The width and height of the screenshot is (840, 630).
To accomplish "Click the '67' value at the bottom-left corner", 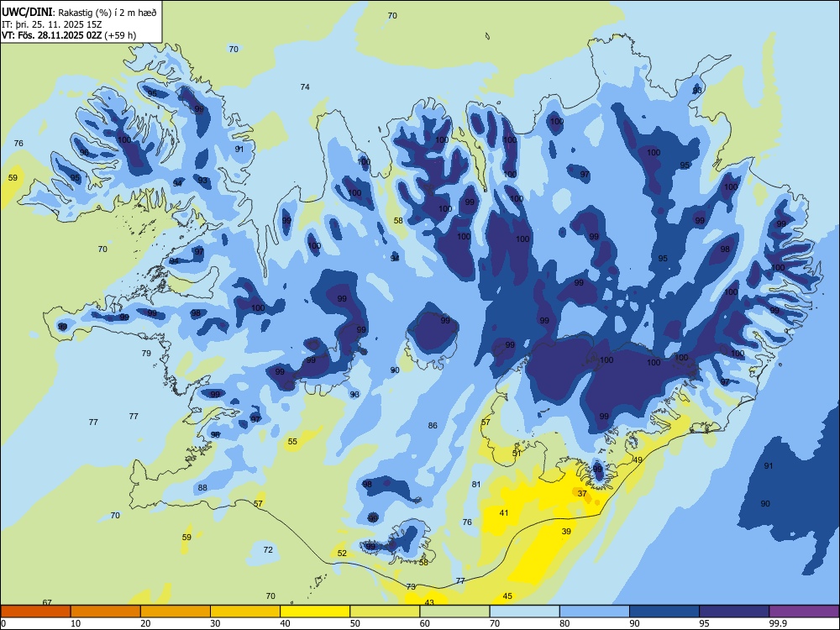I will click(x=47, y=602).
